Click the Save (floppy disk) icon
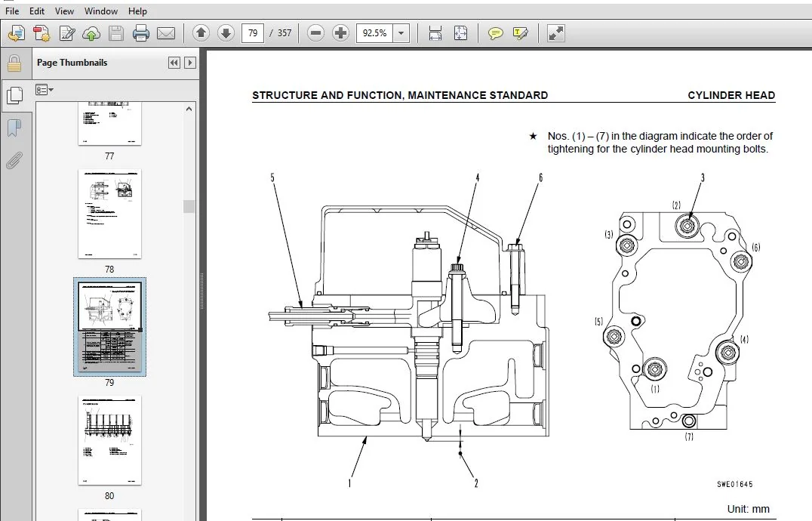 click(x=116, y=33)
